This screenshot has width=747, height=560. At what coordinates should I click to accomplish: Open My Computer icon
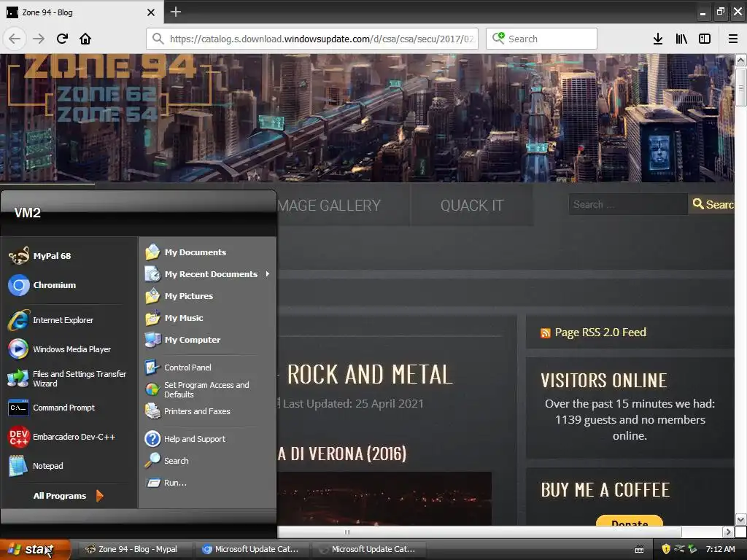tap(152, 340)
